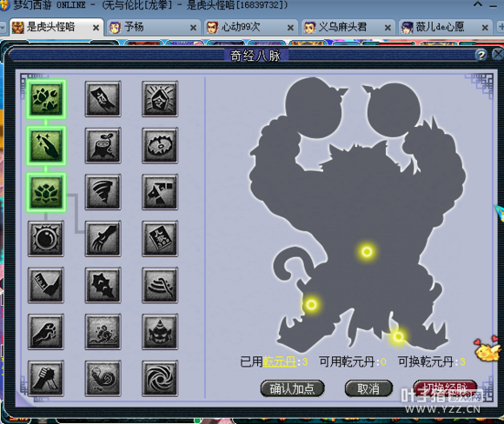Close the 义乌麻头君 tab
Viewport: 504px width, 424px height.
(388, 28)
